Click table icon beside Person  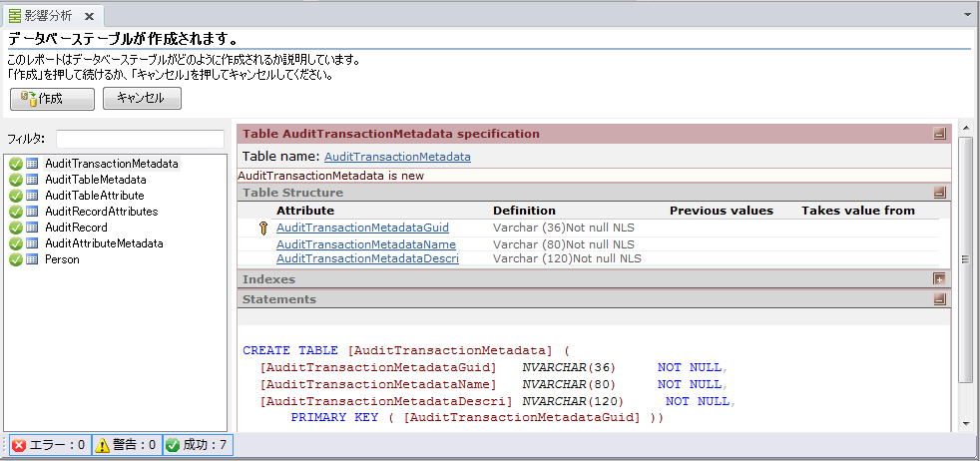pyautogui.click(x=32, y=259)
